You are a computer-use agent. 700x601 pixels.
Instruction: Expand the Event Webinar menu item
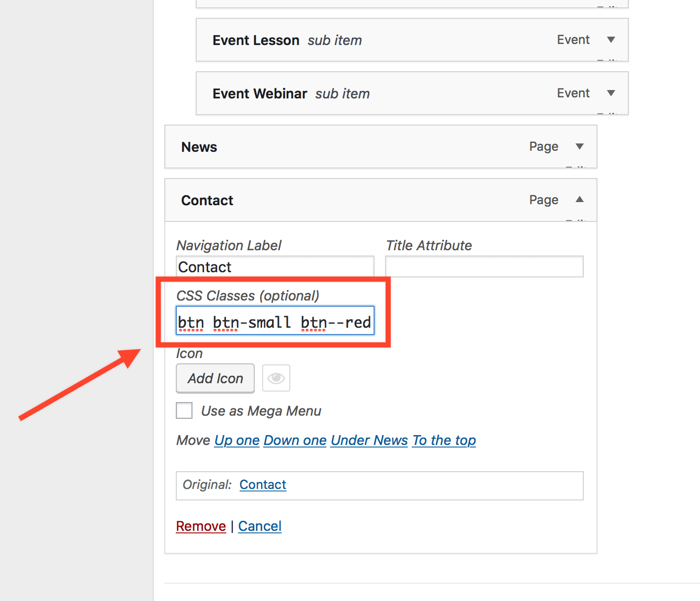click(611, 93)
